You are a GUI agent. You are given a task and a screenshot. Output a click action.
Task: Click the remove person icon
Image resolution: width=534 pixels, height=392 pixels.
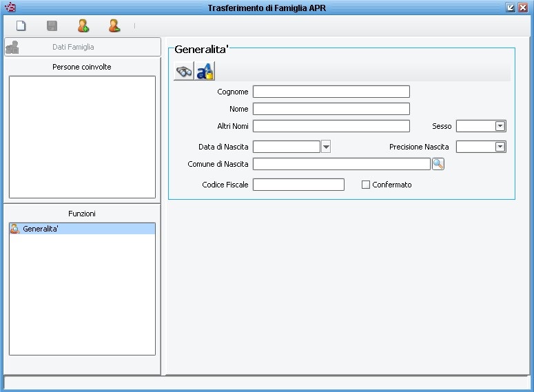point(114,26)
